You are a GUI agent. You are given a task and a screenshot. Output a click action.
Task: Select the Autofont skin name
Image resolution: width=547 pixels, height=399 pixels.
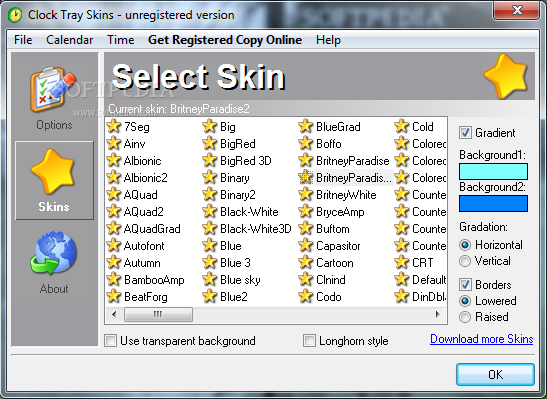[x=144, y=246]
